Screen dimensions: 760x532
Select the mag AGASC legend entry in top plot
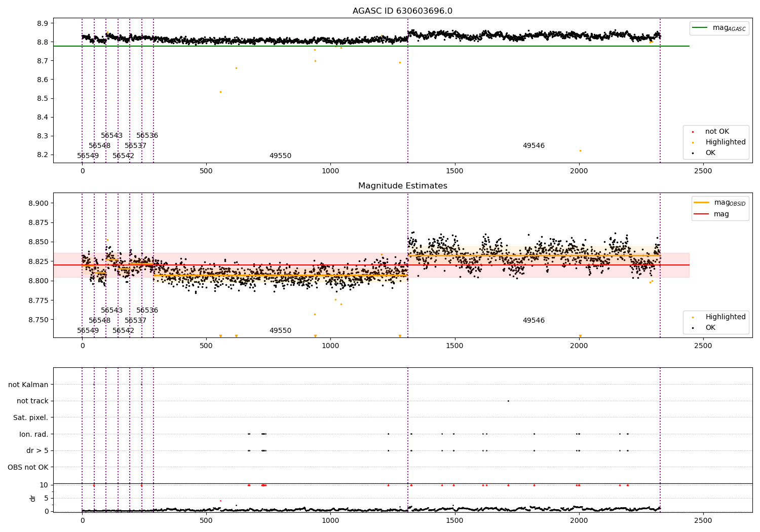pos(719,28)
